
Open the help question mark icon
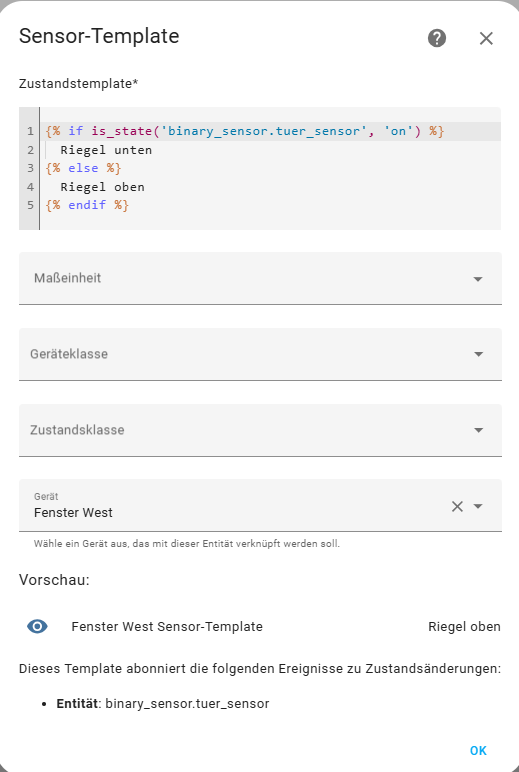(x=437, y=38)
